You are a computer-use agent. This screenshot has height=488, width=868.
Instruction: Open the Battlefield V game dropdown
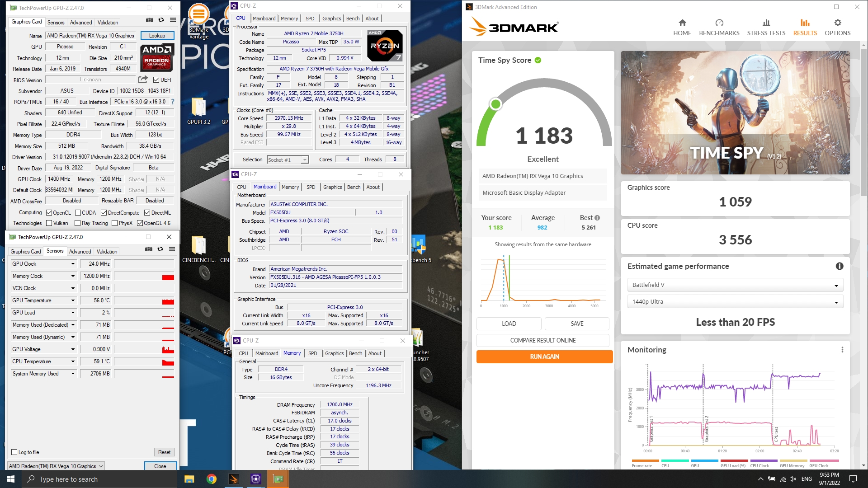tap(735, 285)
